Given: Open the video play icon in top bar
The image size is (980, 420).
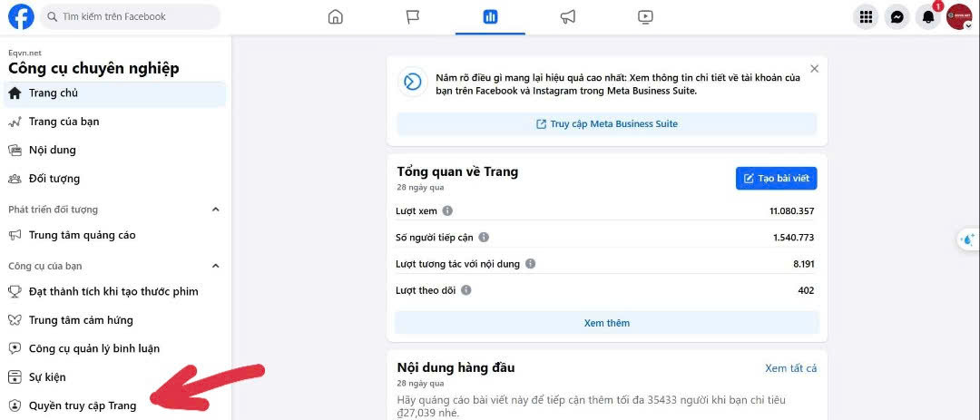Looking at the screenshot, I should (x=645, y=16).
